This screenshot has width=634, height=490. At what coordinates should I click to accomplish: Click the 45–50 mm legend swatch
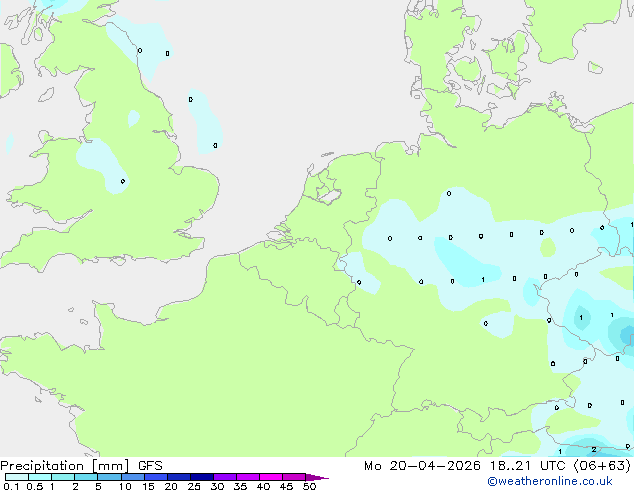[294, 477]
